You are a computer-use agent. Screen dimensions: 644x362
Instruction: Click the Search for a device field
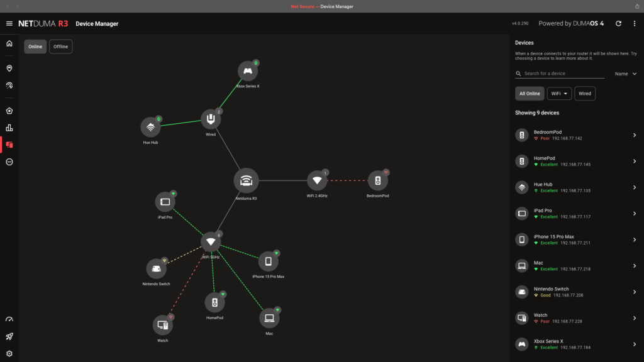(x=560, y=74)
